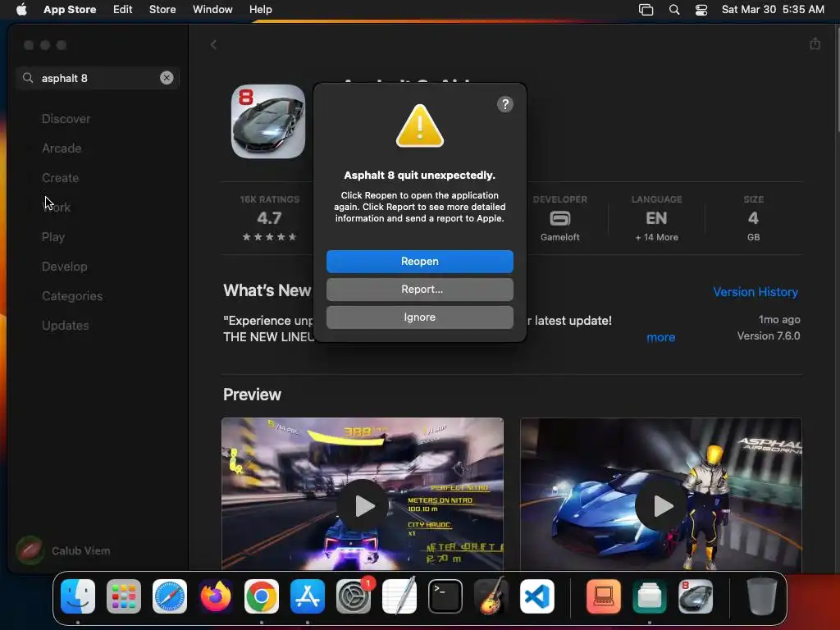Open Firefox from the Dock

tap(216, 596)
